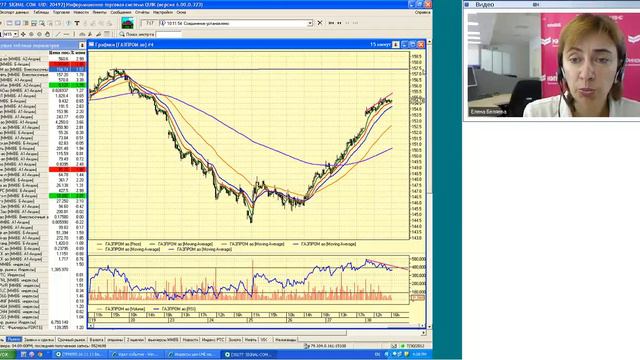This screenshot has height=360, width=640.
Task: Click the system tray clock
Action: pyautogui.click(x=420, y=354)
